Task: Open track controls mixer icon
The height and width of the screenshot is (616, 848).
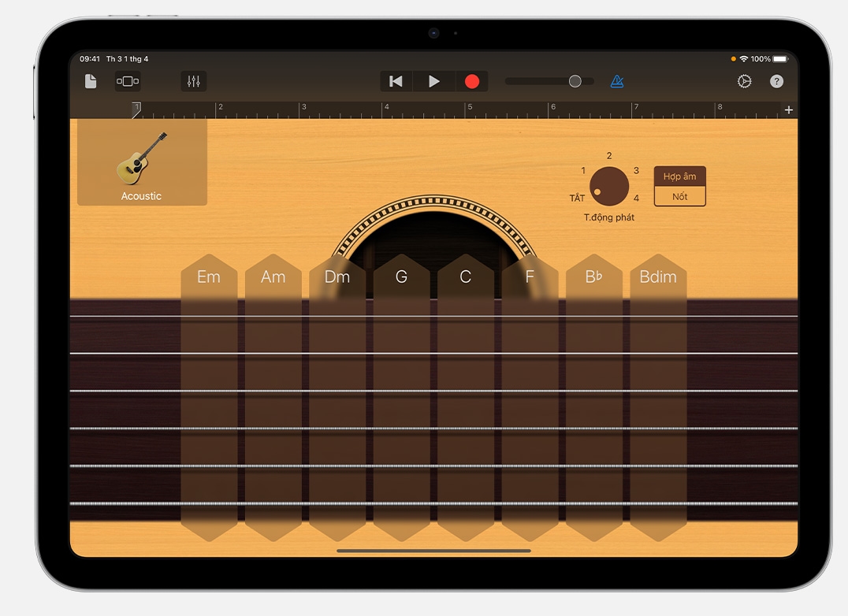Action: (193, 81)
